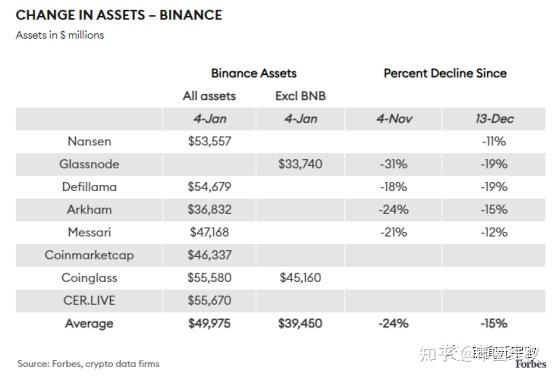Select Defillama all assets value $54,679
Image resolution: width=554 pixels, height=377 pixels.
tap(210, 187)
